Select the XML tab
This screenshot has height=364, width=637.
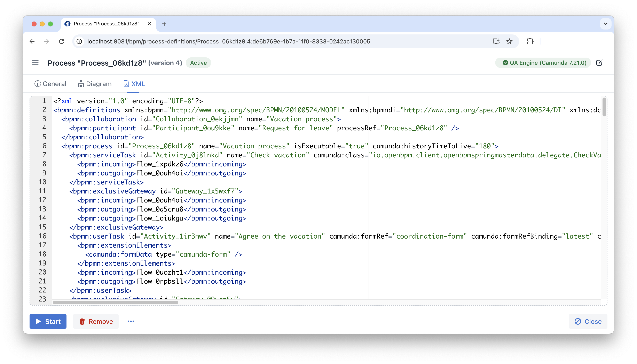tap(134, 84)
